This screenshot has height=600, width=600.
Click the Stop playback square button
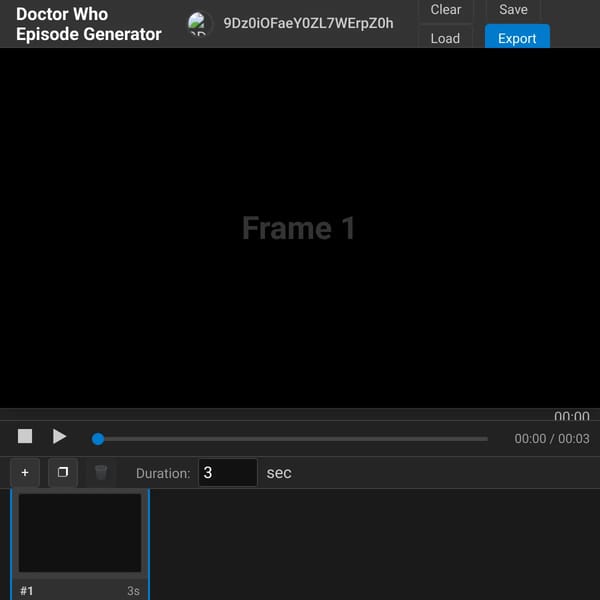[x=25, y=436]
